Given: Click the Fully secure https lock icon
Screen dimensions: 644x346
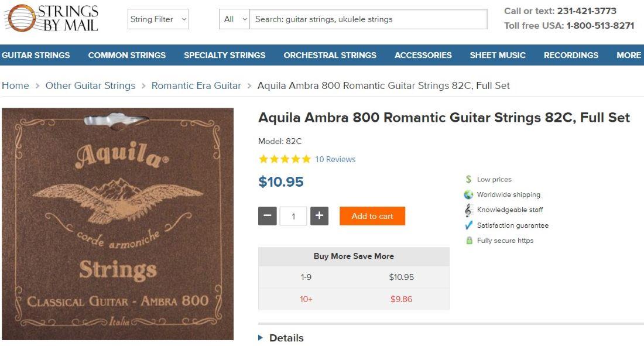Looking at the screenshot, I should coord(469,241).
